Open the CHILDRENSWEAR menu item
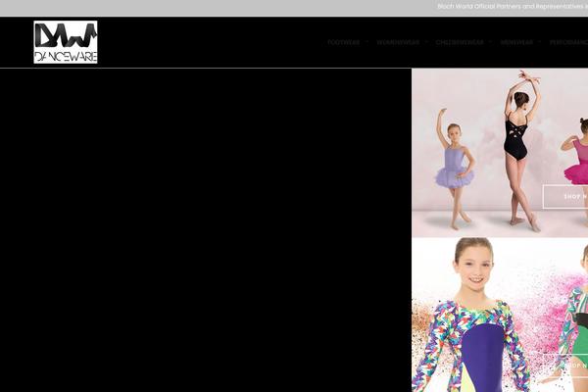Image resolution: width=588 pixels, height=392 pixels. click(x=460, y=42)
